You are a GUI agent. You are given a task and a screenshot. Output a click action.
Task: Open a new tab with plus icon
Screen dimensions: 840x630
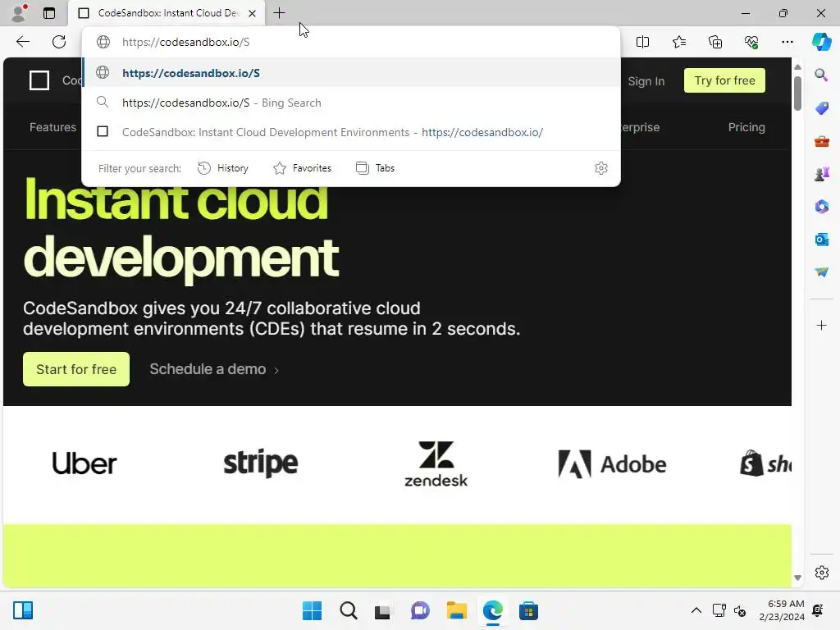tap(279, 13)
